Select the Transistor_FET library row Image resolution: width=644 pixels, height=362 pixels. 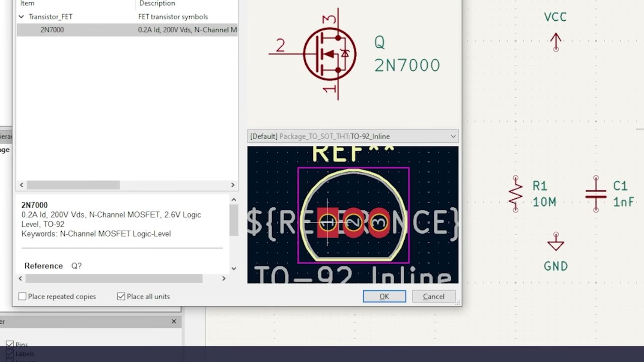coord(127,17)
